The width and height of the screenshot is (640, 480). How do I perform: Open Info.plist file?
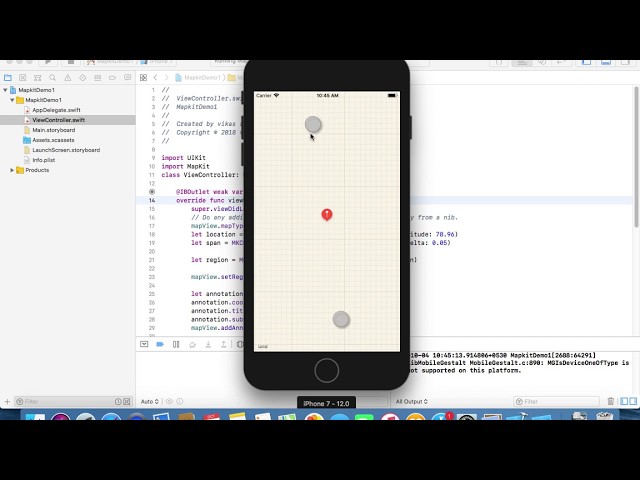pos(44,160)
